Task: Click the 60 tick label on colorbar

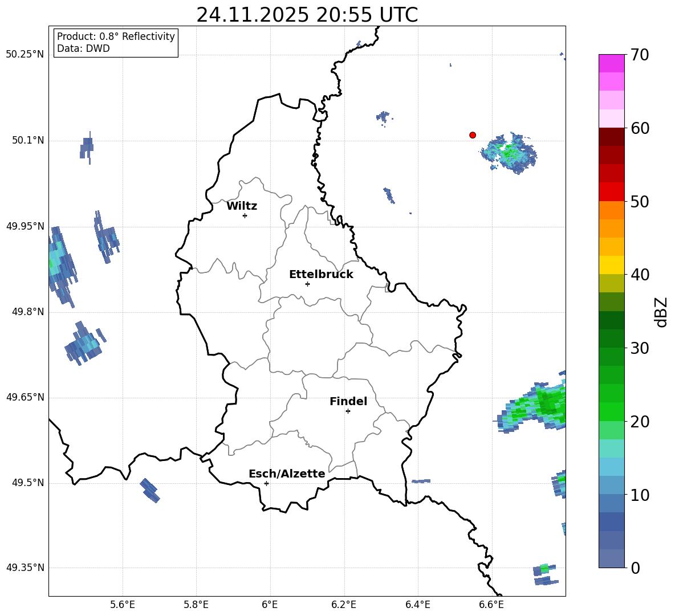Action: pyautogui.click(x=640, y=128)
